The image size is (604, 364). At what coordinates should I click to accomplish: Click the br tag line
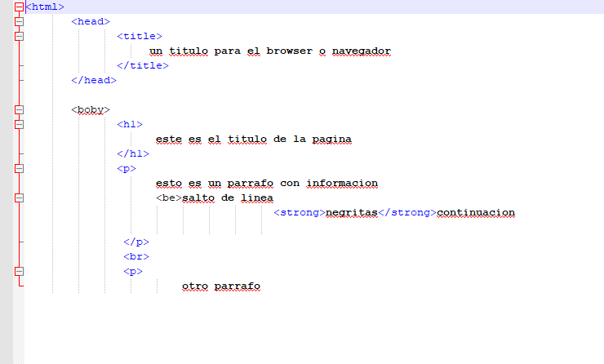pos(135,256)
